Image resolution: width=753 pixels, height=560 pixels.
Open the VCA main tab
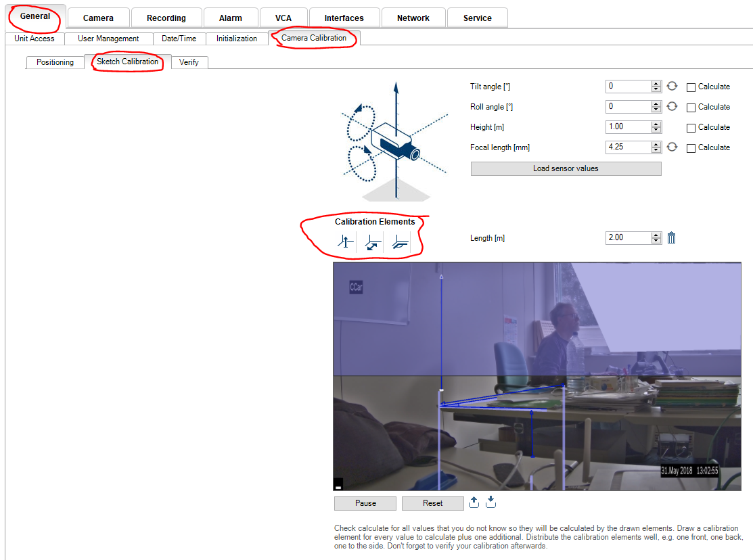[x=283, y=18]
